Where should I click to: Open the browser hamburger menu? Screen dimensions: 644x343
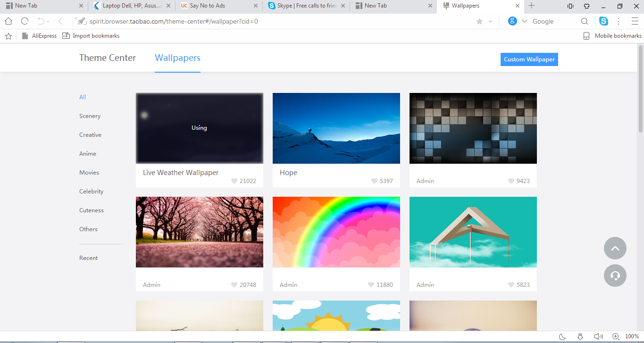tap(635, 21)
